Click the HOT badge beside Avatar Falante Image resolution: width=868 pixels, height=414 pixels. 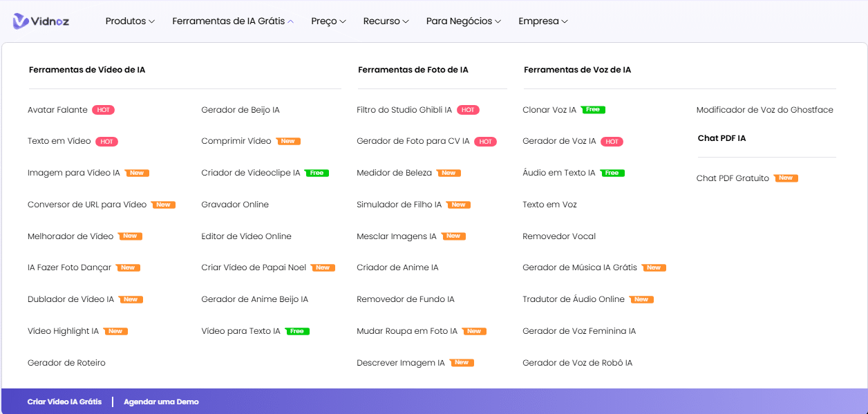tap(103, 110)
